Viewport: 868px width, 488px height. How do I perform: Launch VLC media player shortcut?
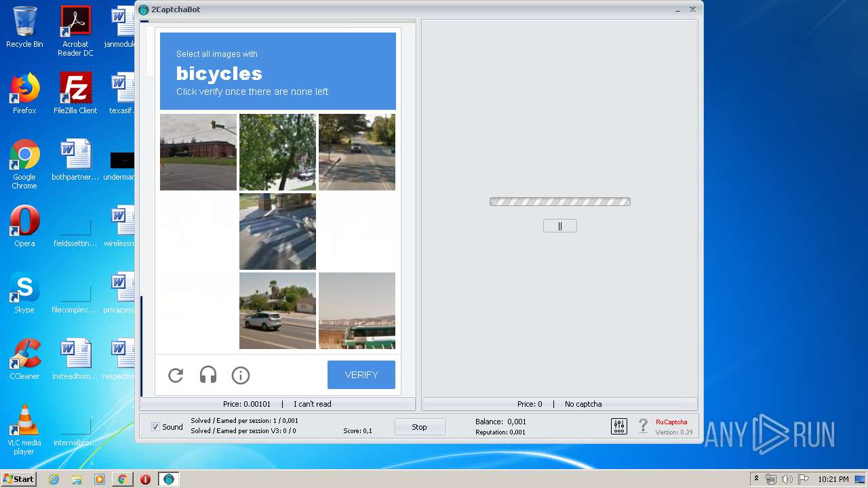(x=24, y=430)
